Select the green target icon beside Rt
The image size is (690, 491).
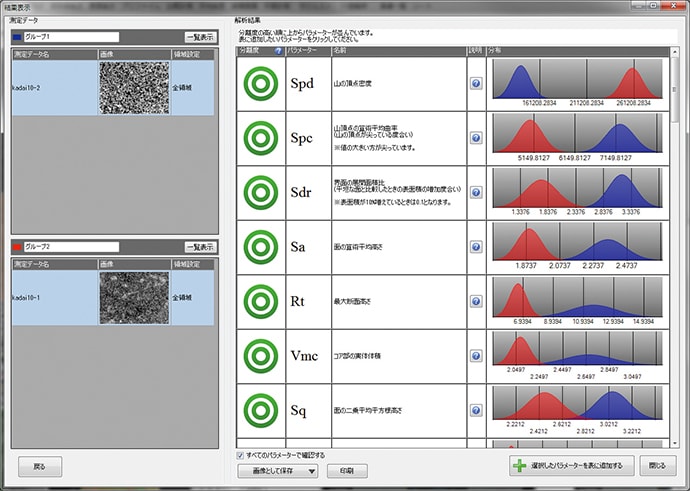pos(260,300)
